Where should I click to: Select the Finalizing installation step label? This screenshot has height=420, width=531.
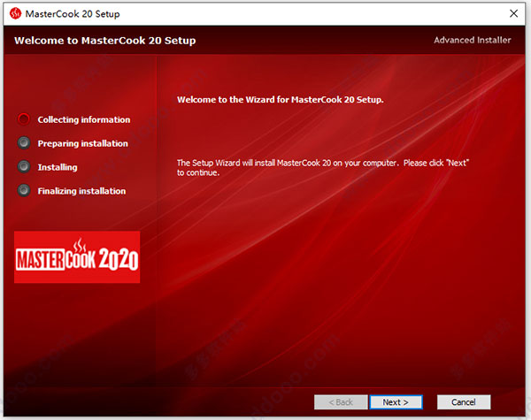tap(81, 191)
